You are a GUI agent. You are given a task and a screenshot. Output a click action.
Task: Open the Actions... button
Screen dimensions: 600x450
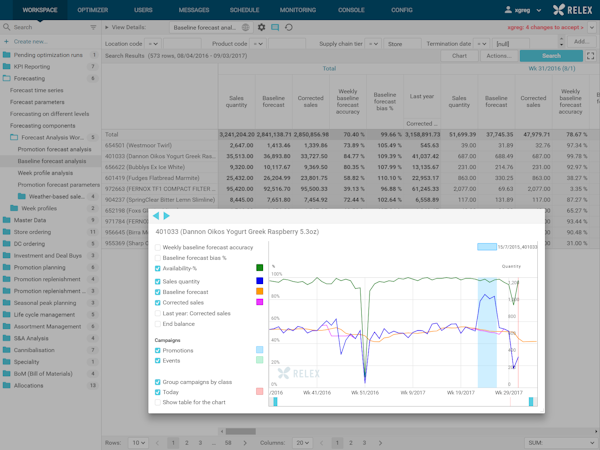[499, 56]
